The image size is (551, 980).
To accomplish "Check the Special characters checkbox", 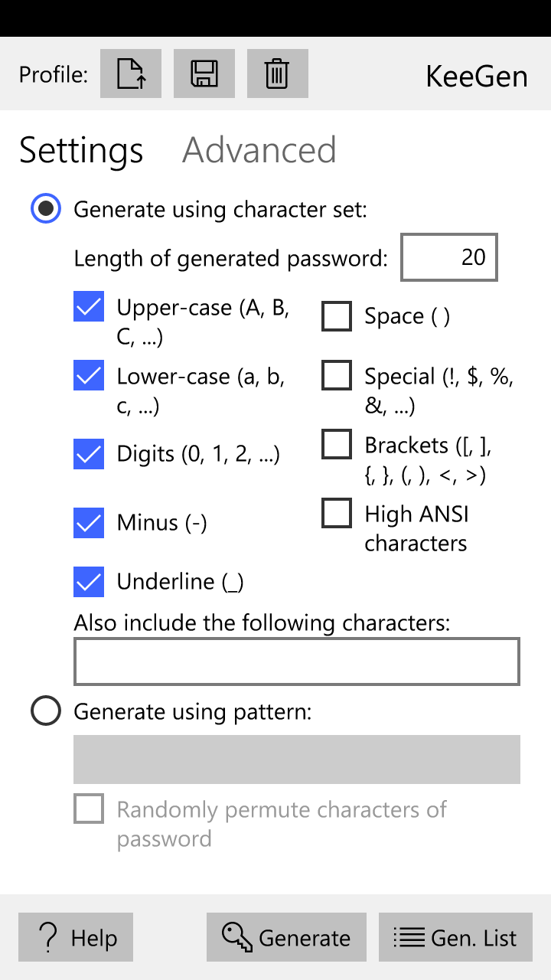I will pos(337,376).
